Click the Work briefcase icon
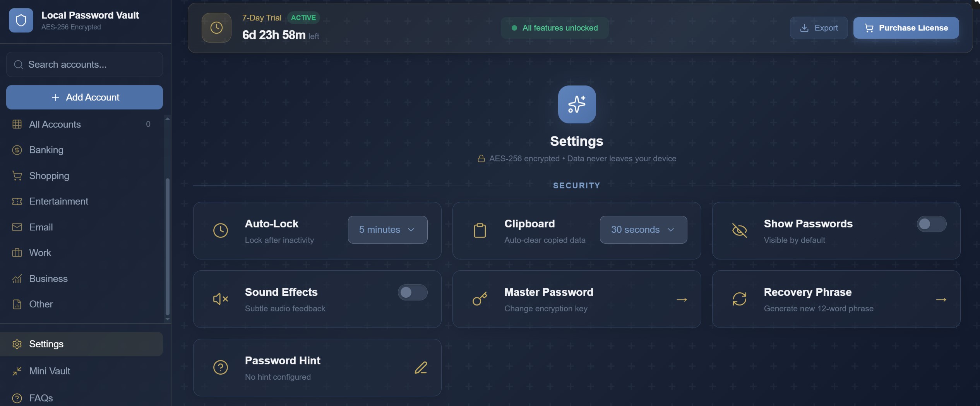Image resolution: width=980 pixels, height=406 pixels. coord(17,252)
